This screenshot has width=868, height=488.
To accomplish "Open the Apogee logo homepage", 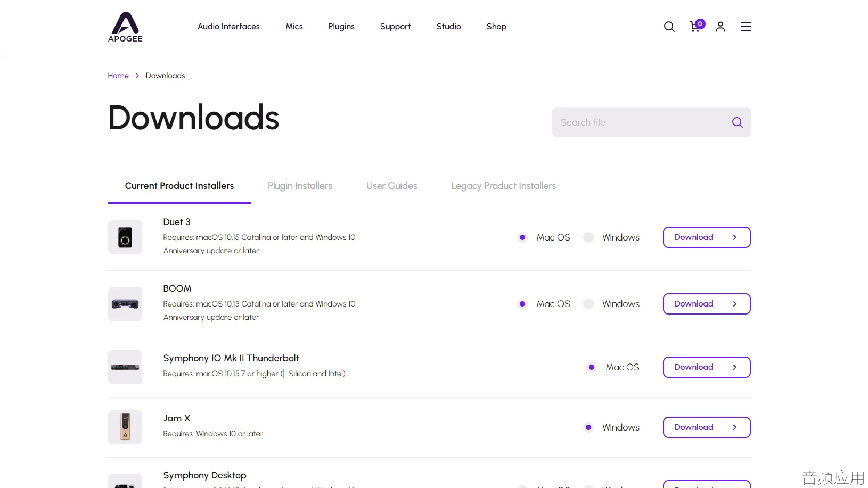I will [125, 27].
